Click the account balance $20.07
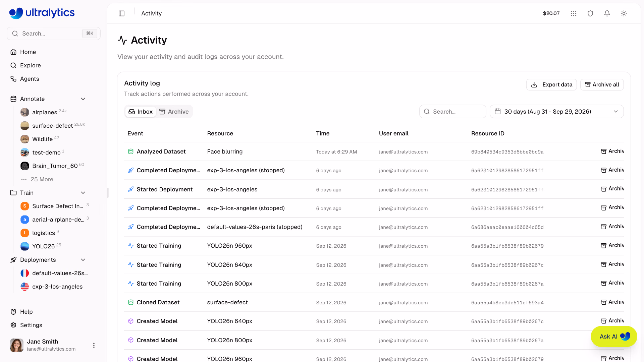Viewport: 644px width, 362px height. pos(551,13)
